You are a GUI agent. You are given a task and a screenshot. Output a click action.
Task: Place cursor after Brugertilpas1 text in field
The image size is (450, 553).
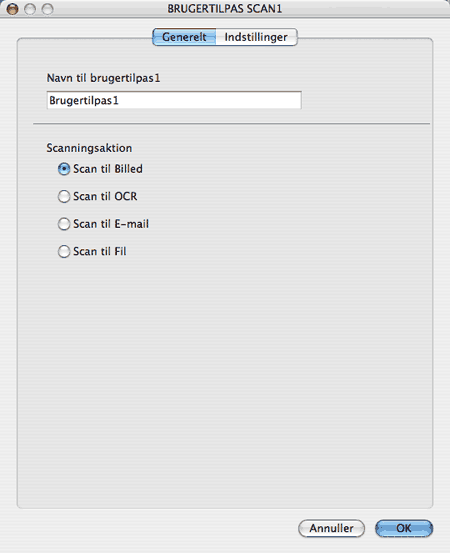120,101
